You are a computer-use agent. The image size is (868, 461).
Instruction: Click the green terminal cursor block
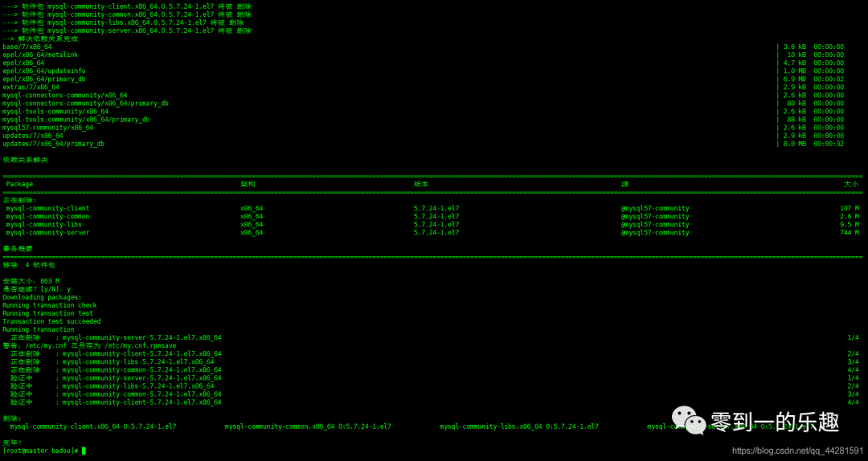pos(84,451)
